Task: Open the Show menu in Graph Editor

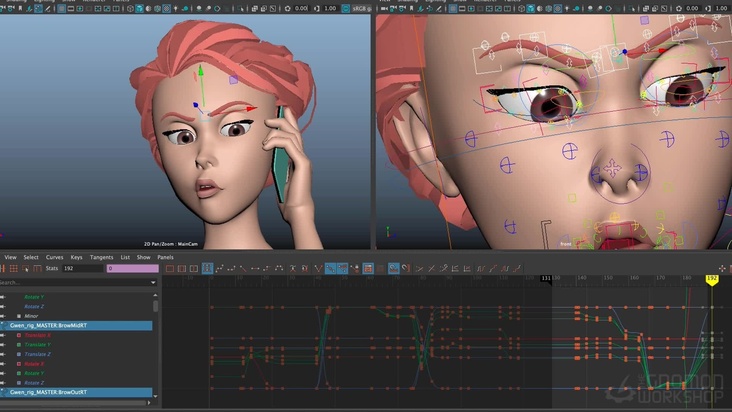Action: [x=143, y=257]
